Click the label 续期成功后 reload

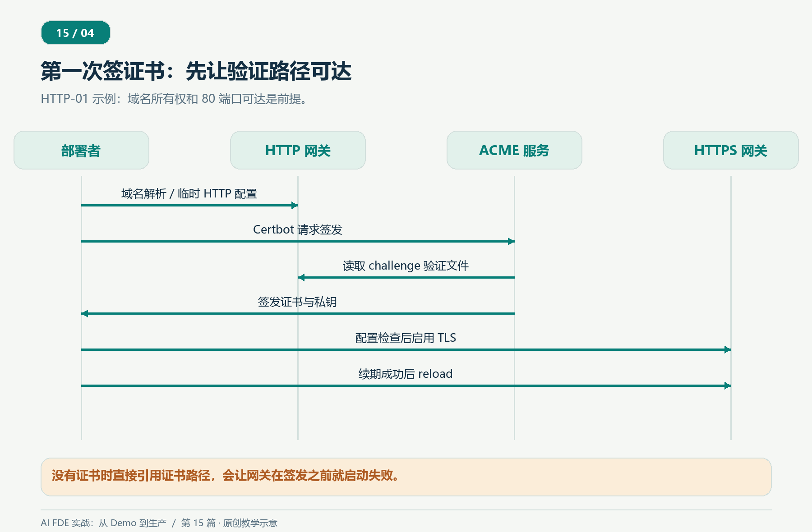tap(406, 374)
